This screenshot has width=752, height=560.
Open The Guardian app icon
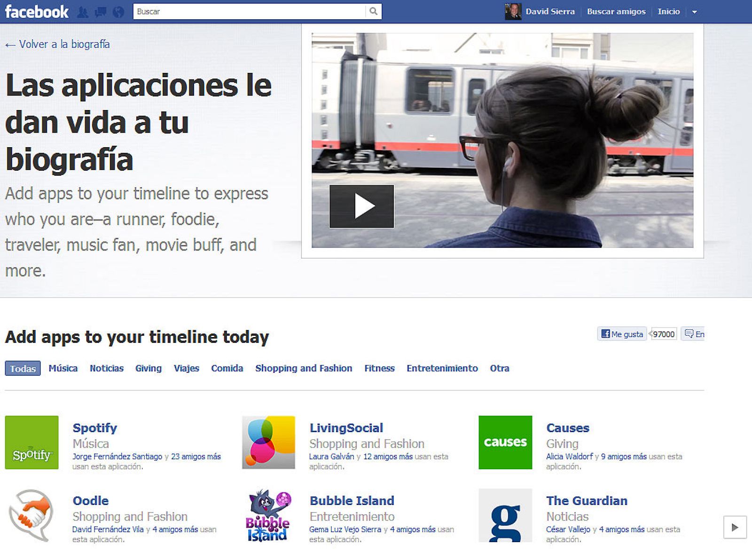coord(505,515)
